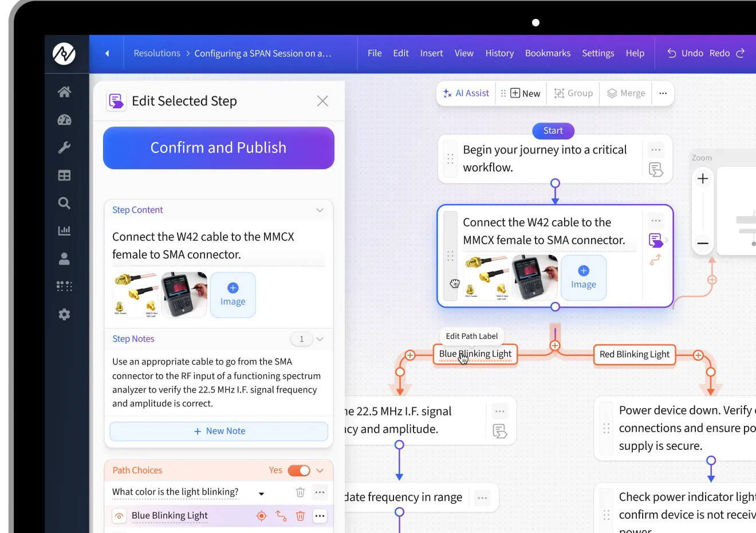
Task: Add Image on the W42 cable canvas card
Action: pos(584,277)
